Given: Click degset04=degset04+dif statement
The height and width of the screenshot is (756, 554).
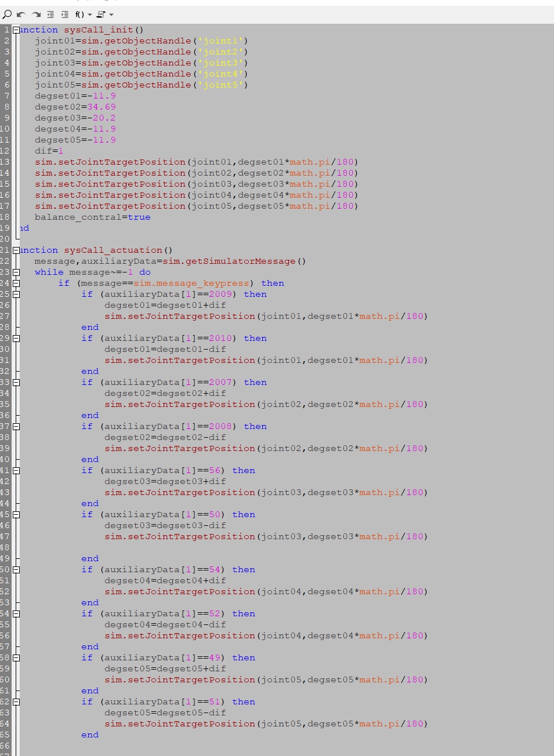Looking at the screenshot, I should (x=165, y=581).
